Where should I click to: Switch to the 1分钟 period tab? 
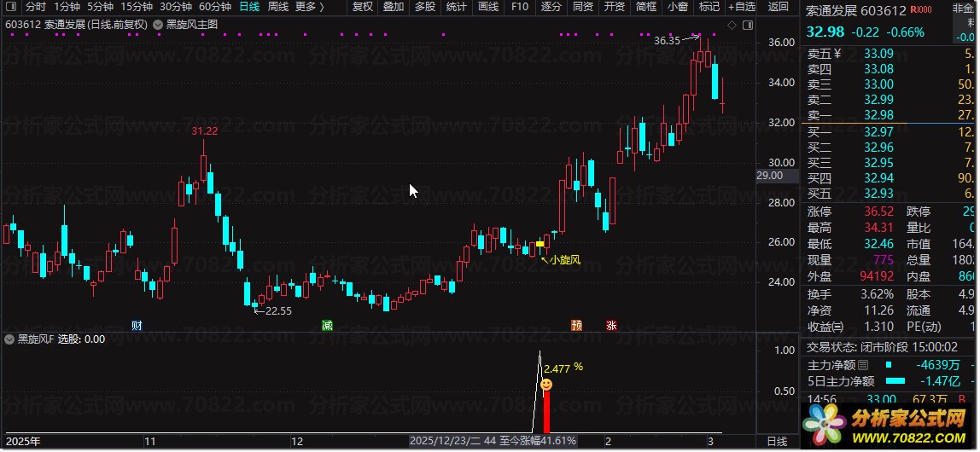click(67, 7)
